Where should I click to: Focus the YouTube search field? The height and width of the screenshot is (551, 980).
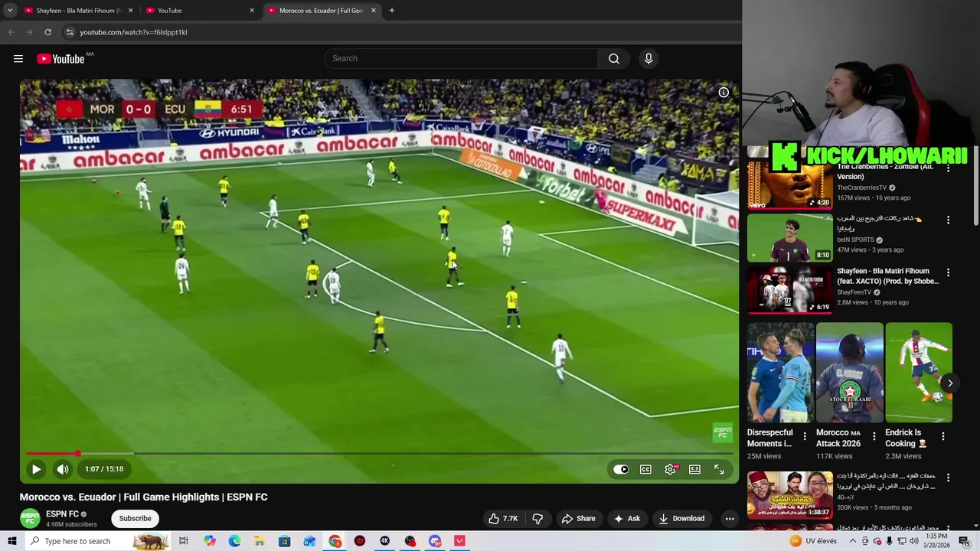(x=462, y=59)
